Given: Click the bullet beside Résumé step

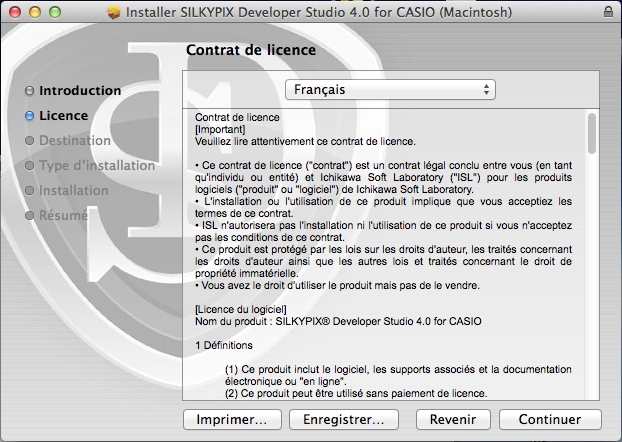Looking at the screenshot, I should point(30,216).
